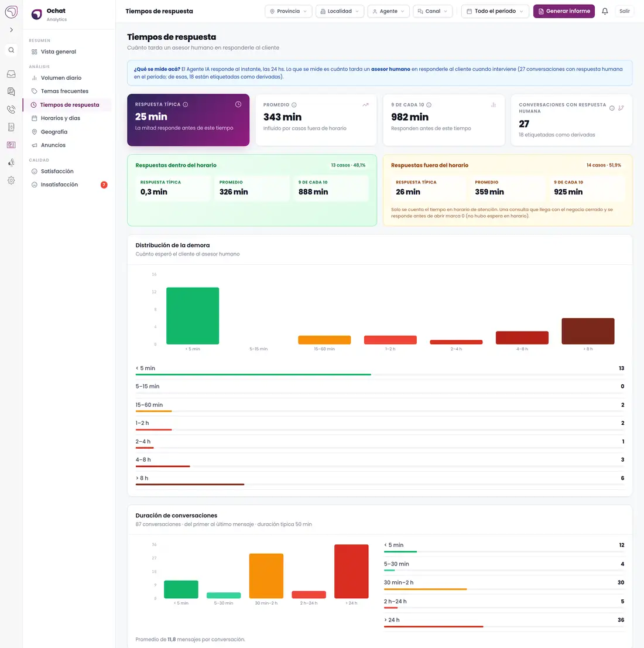Open Volumen diario in the sidebar
Image resolution: width=644 pixels, height=648 pixels.
tap(67, 78)
